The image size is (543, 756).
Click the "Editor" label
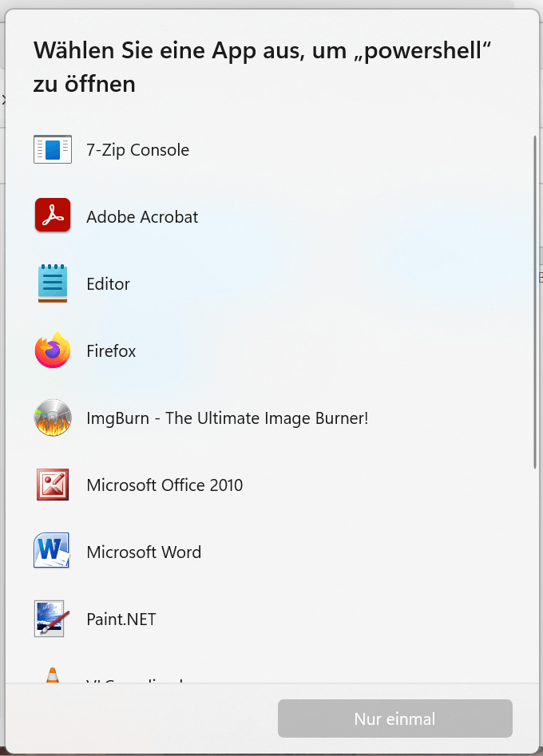(x=108, y=284)
